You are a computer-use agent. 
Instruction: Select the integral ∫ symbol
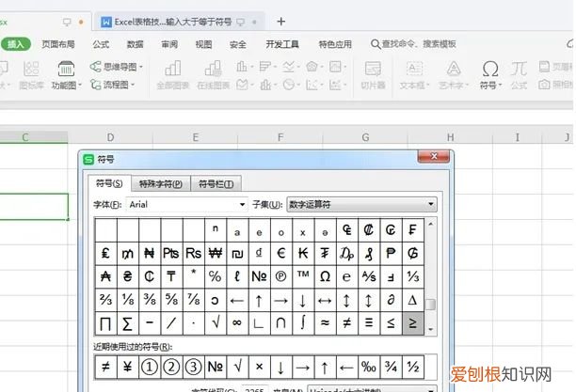pyautogui.click(x=303, y=323)
